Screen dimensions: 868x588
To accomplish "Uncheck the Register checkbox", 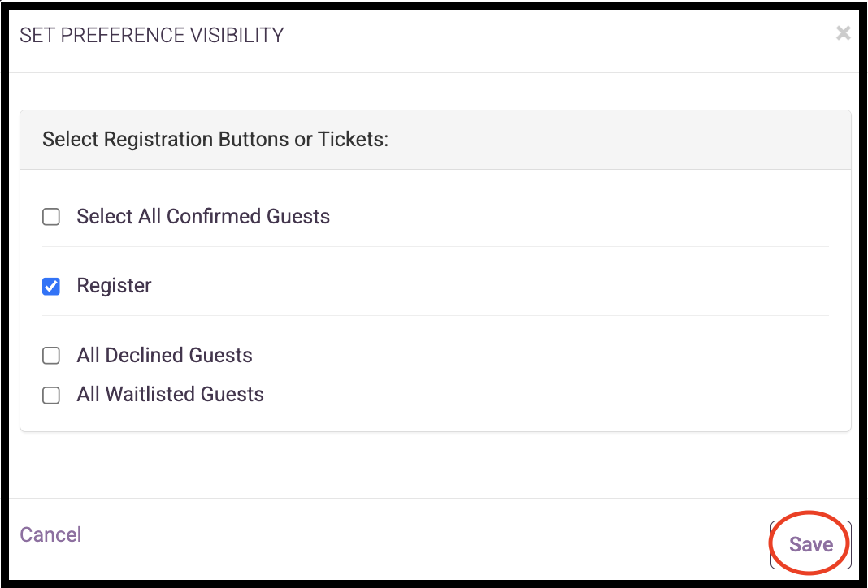I will tap(51, 286).
